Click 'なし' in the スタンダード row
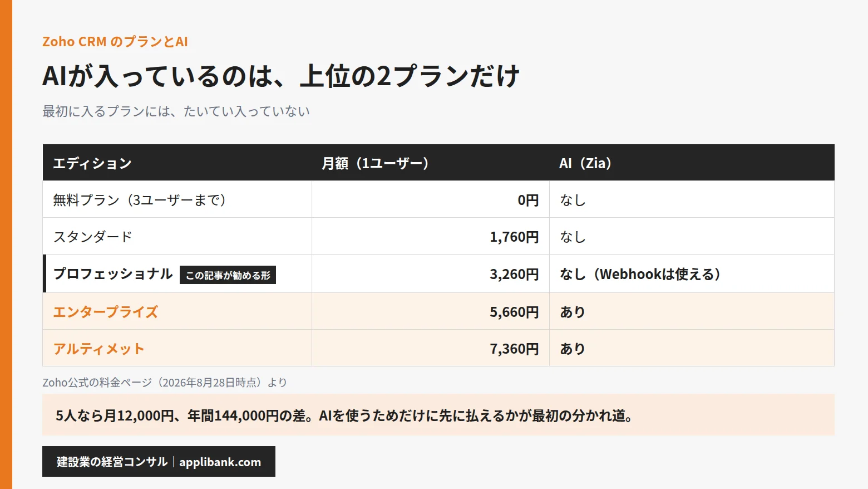The width and height of the screenshot is (868, 489). click(x=692, y=236)
